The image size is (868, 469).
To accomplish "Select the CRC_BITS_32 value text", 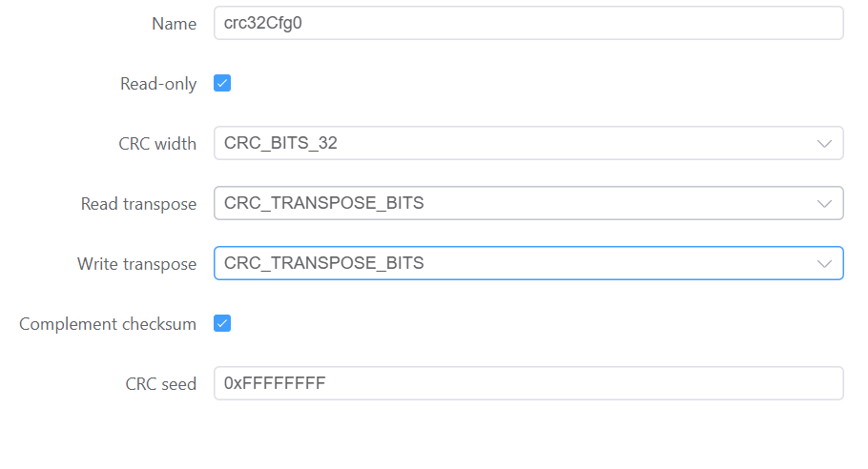I will [x=280, y=143].
